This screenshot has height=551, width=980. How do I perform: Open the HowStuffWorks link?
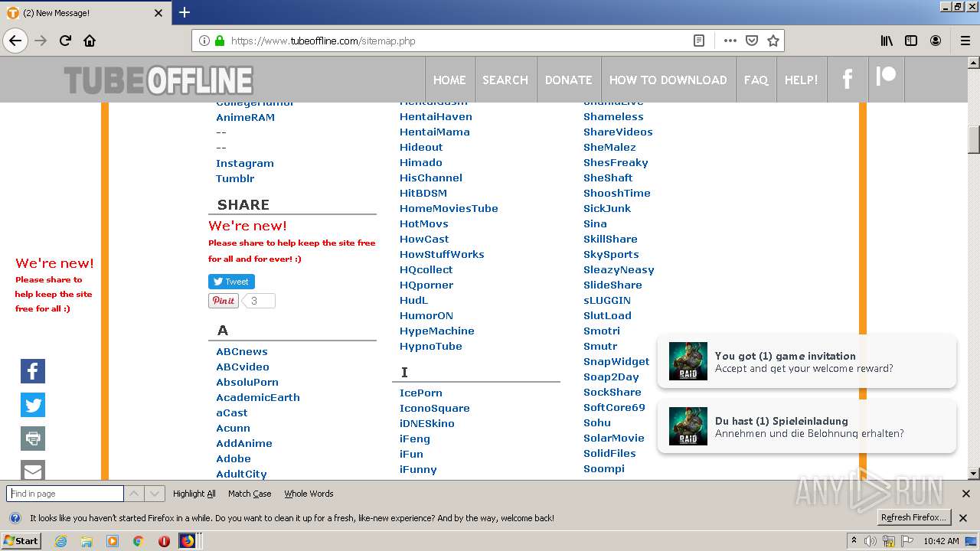click(442, 254)
